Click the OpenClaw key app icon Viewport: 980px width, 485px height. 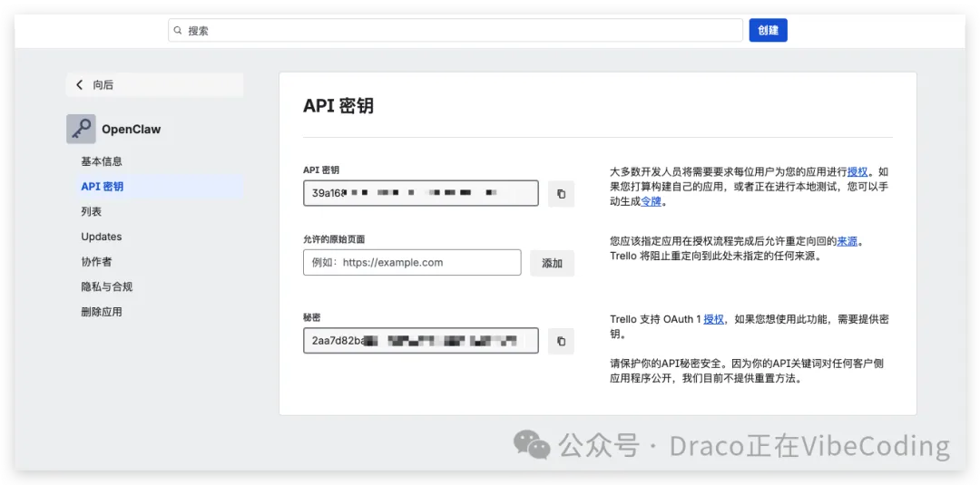(x=81, y=129)
